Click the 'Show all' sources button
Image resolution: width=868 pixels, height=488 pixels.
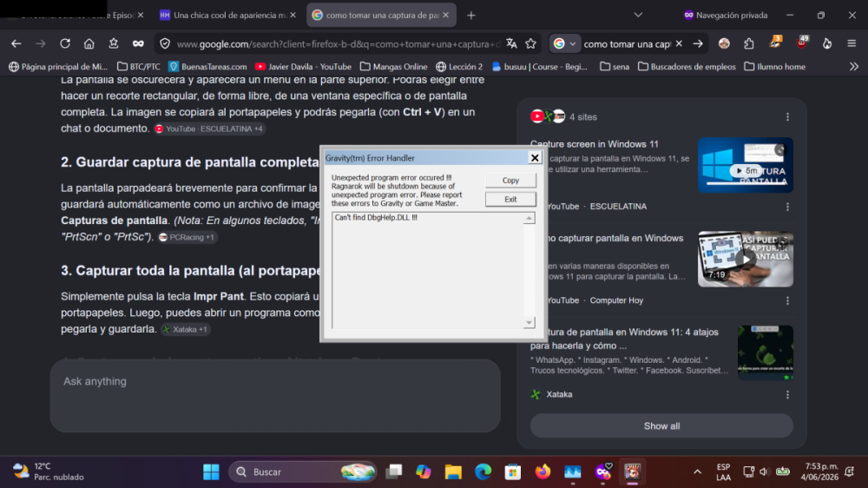[x=661, y=426]
